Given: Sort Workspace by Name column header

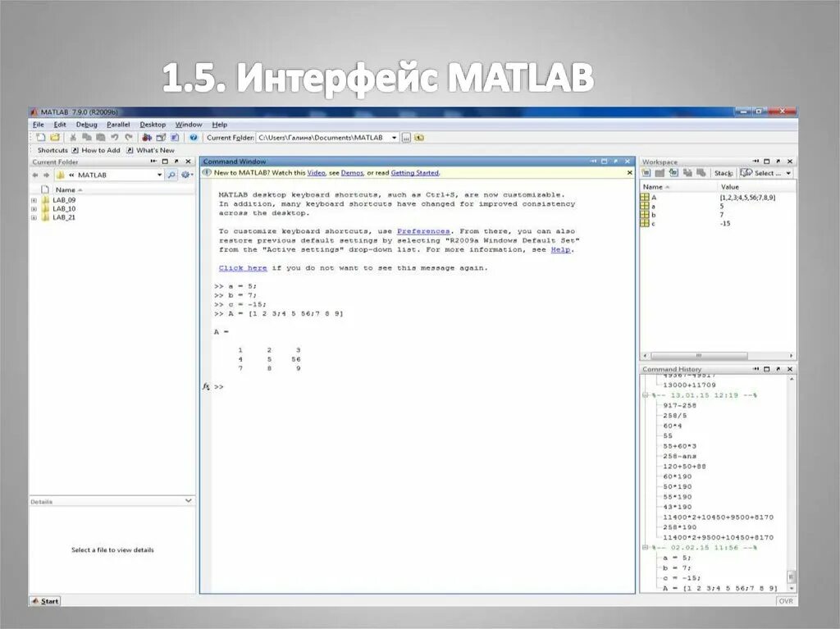Looking at the screenshot, I should point(678,187).
